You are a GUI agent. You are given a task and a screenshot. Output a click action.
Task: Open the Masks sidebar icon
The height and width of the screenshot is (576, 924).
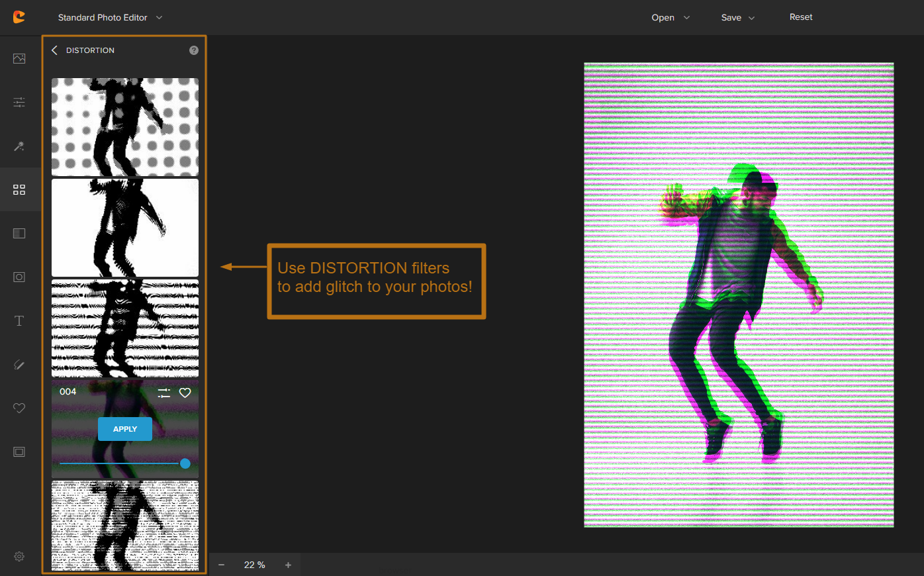19,277
